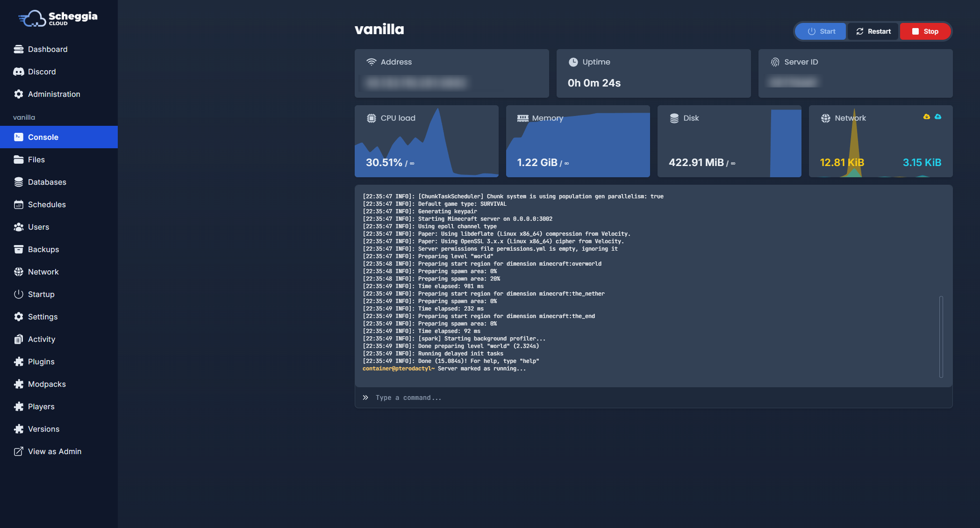The height and width of the screenshot is (528, 980).
Task: Click the Files folder icon
Action: (x=19, y=159)
